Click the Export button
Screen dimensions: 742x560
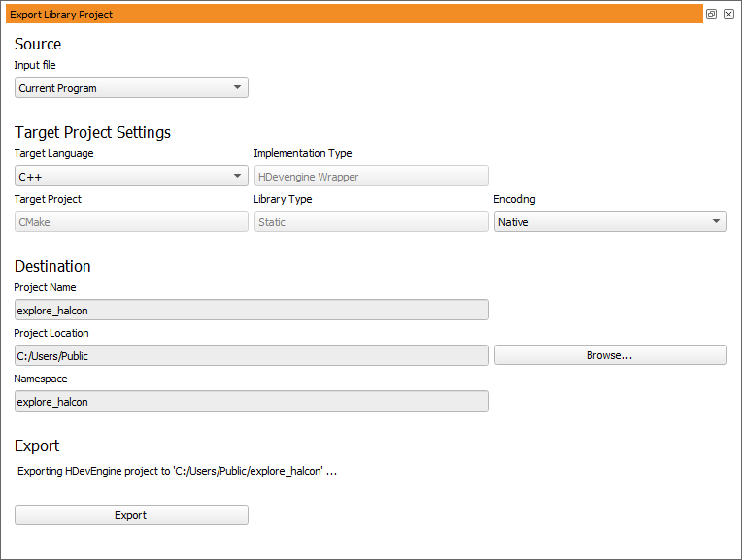131,515
